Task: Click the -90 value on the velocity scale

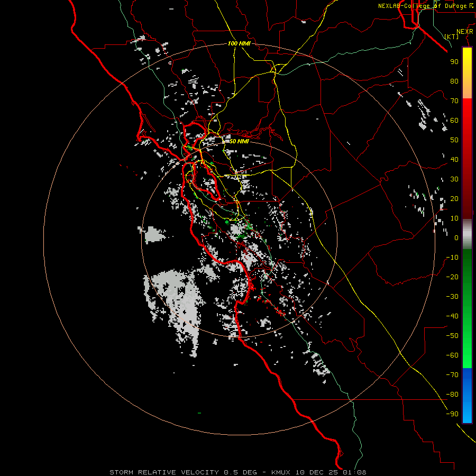Action: [x=452, y=414]
